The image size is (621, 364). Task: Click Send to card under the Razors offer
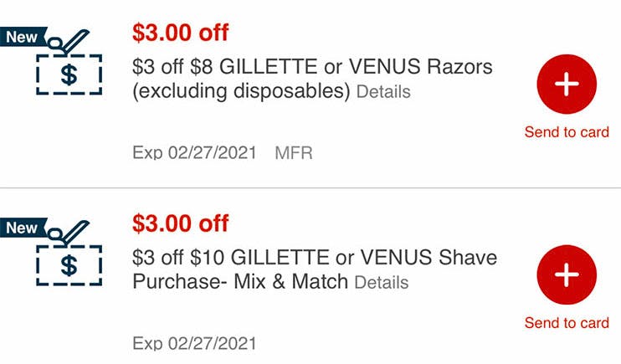point(567,132)
